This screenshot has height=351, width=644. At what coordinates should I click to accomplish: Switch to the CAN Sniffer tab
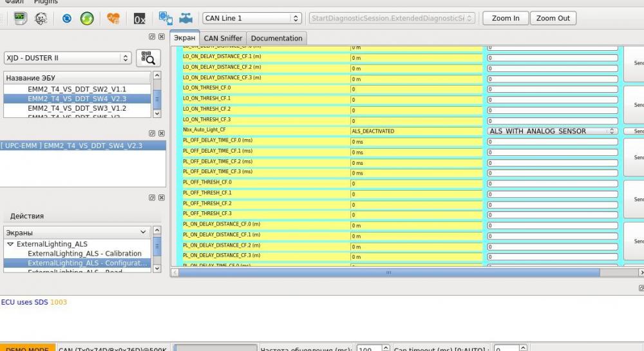pos(223,38)
